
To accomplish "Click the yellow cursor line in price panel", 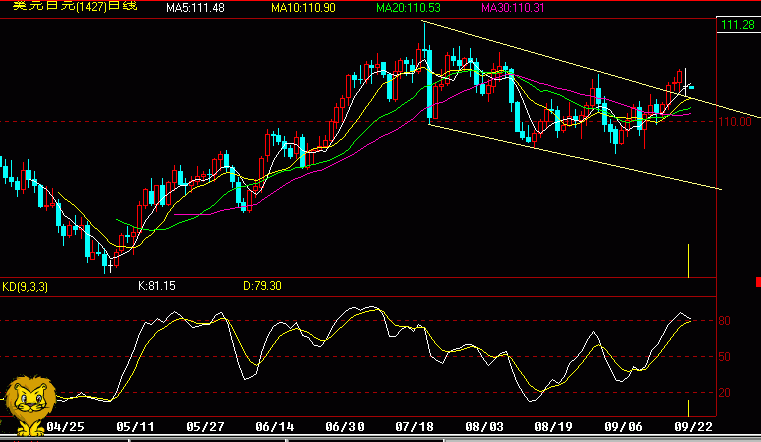I will click(688, 261).
